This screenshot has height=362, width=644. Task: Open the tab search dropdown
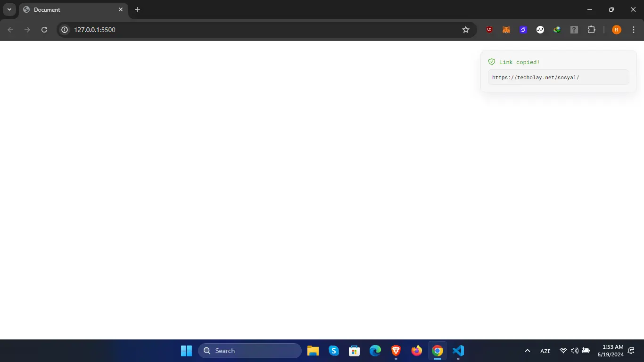point(9,9)
